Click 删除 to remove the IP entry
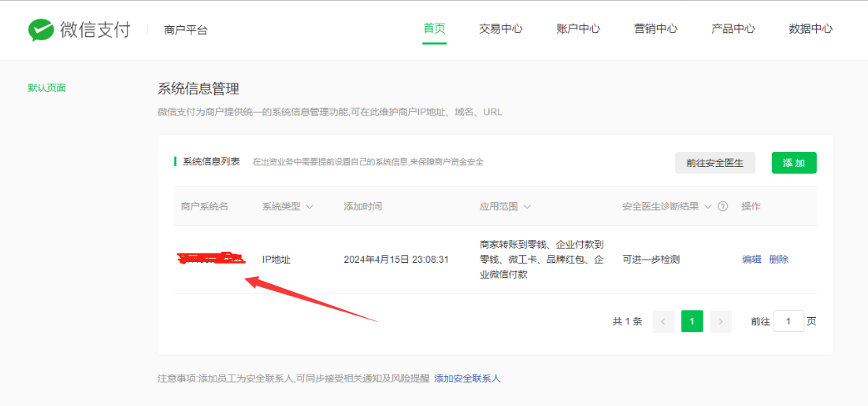This screenshot has height=406, width=868. tap(778, 260)
